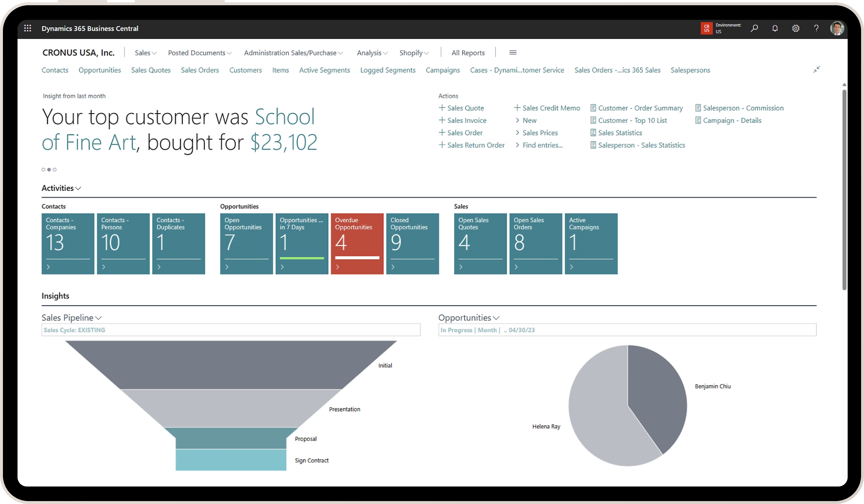Open the app launcher waffle icon
The height and width of the screenshot is (504, 864).
tap(28, 29)
